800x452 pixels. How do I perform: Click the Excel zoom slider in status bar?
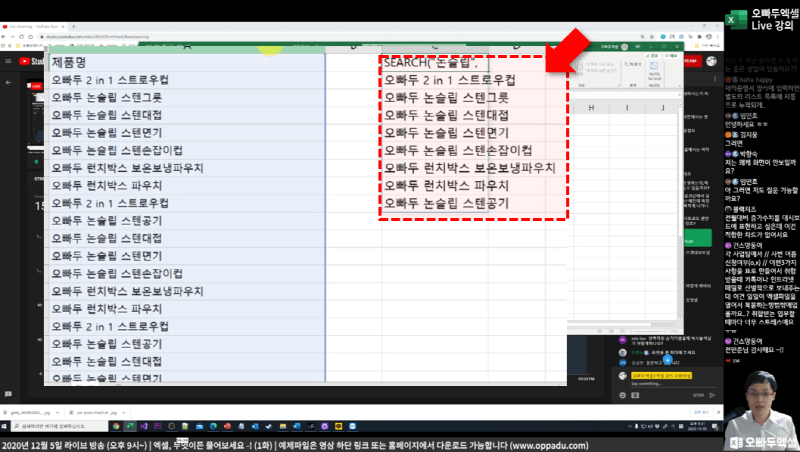tap(647, 331)
